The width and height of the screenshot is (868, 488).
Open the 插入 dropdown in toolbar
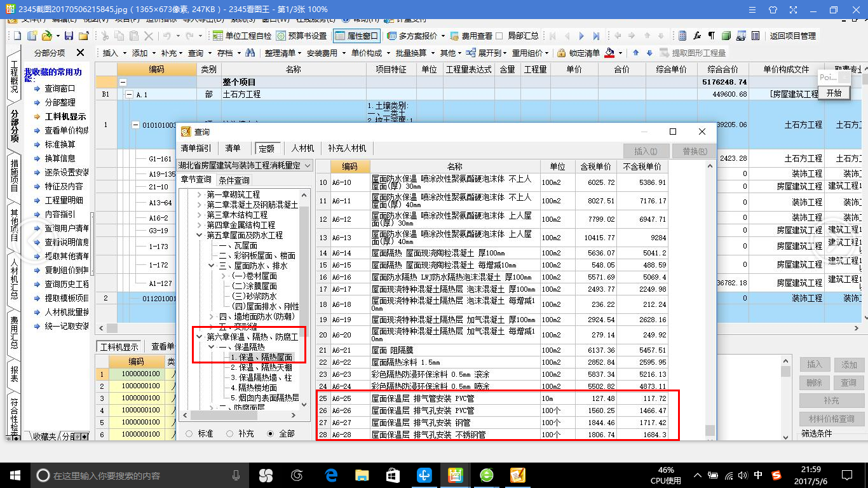(114, 53)
